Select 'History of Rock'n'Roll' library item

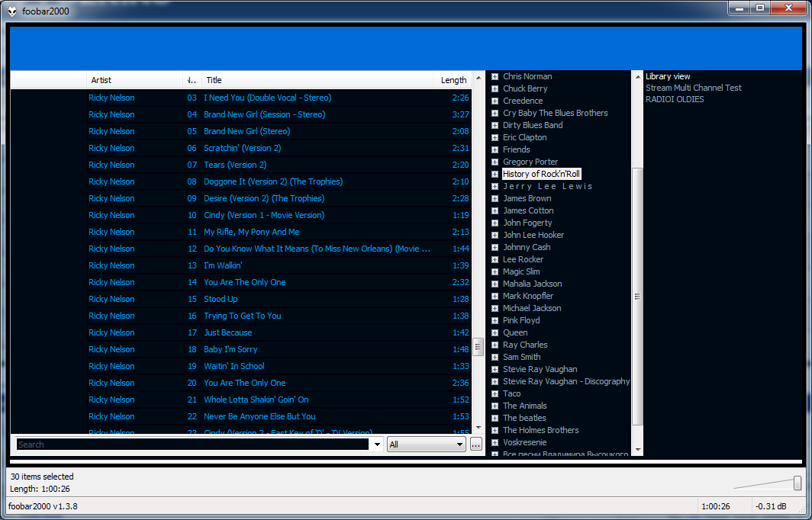pos(541,174)
